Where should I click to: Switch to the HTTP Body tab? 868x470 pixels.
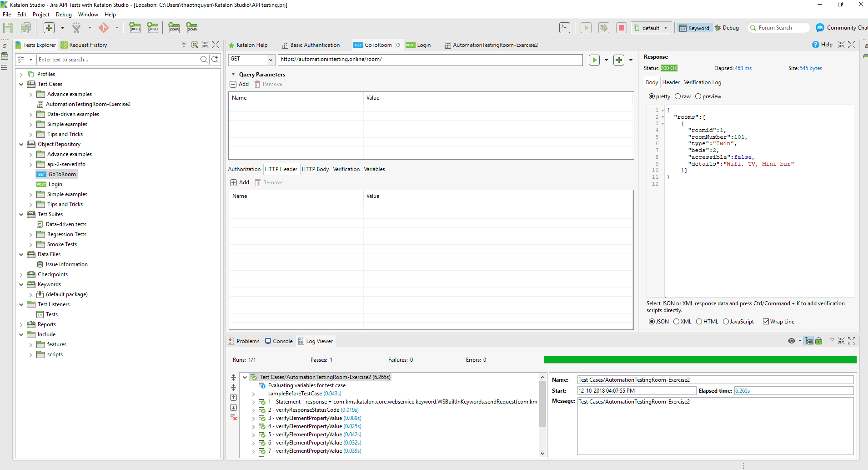tap(315, 169)
